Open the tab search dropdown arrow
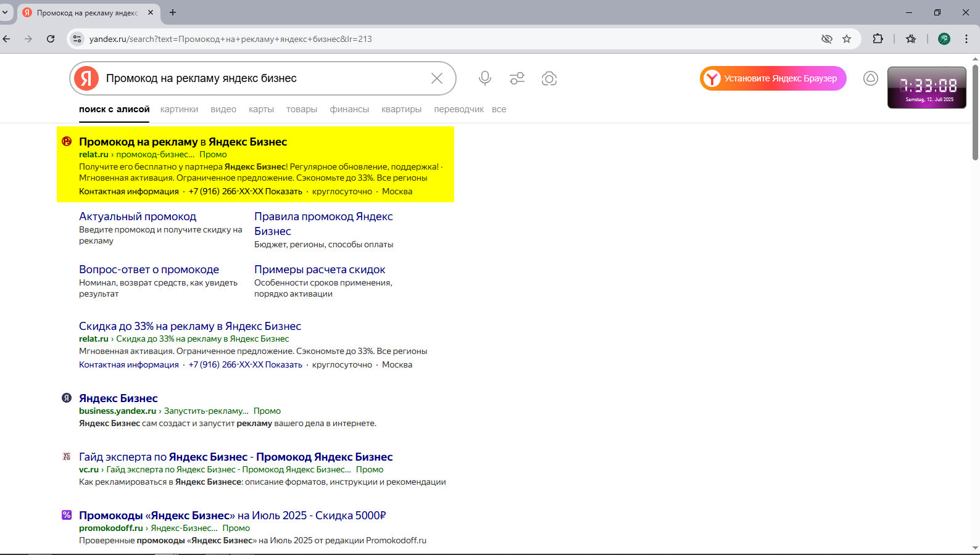The height and width of the screenshot is (555, 980). pyautogui.click(x=5, y=12)
